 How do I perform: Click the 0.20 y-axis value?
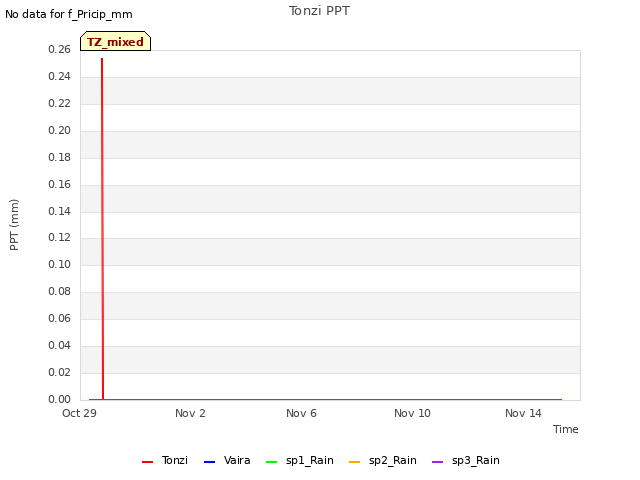tap(59, 130)
